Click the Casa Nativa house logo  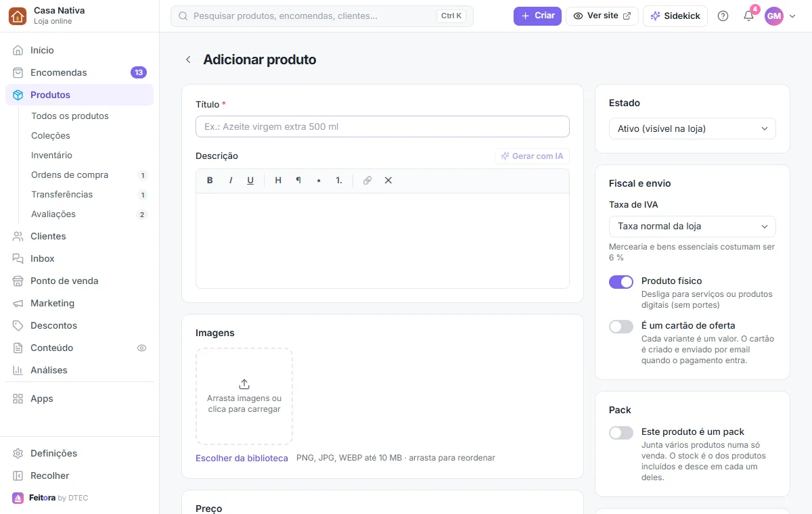[18, 16]
